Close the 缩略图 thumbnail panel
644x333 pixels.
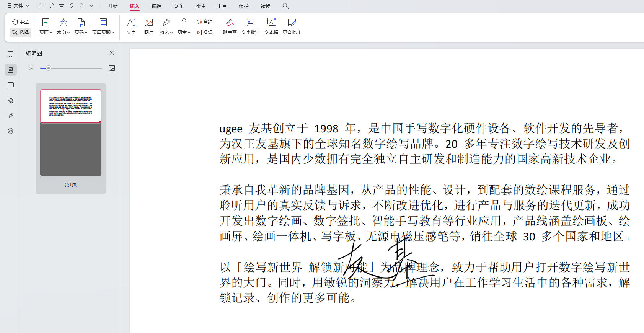112,53
